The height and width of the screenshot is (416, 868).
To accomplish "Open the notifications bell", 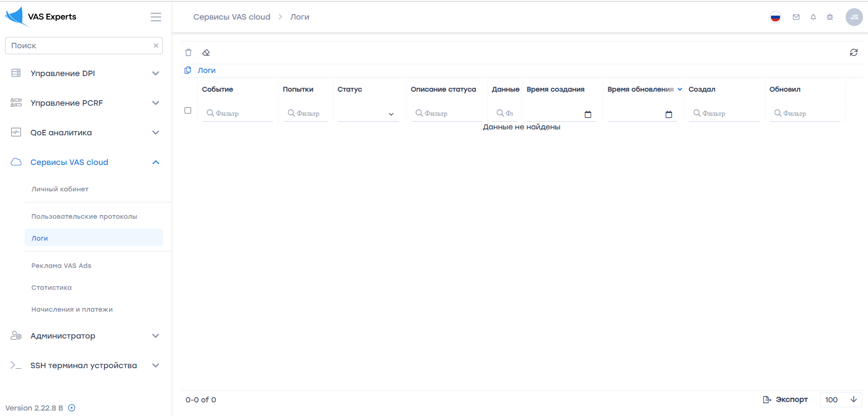I will click(813, 17).
